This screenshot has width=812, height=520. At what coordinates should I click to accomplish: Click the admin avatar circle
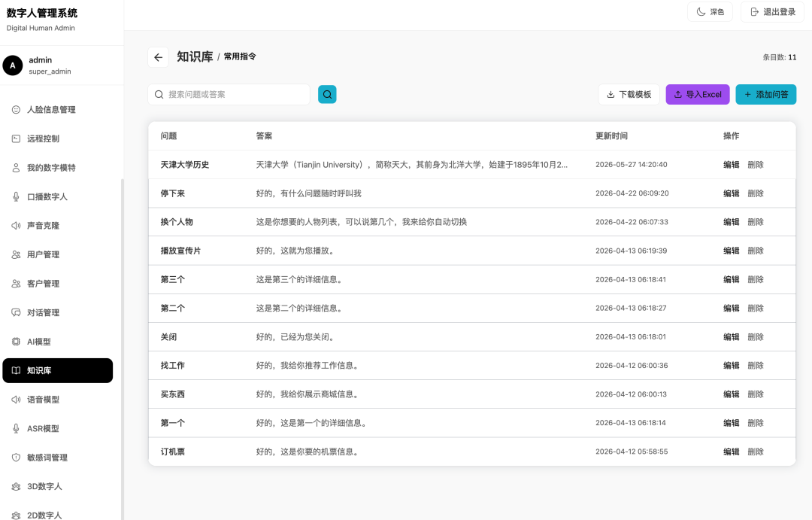(13, 65)
